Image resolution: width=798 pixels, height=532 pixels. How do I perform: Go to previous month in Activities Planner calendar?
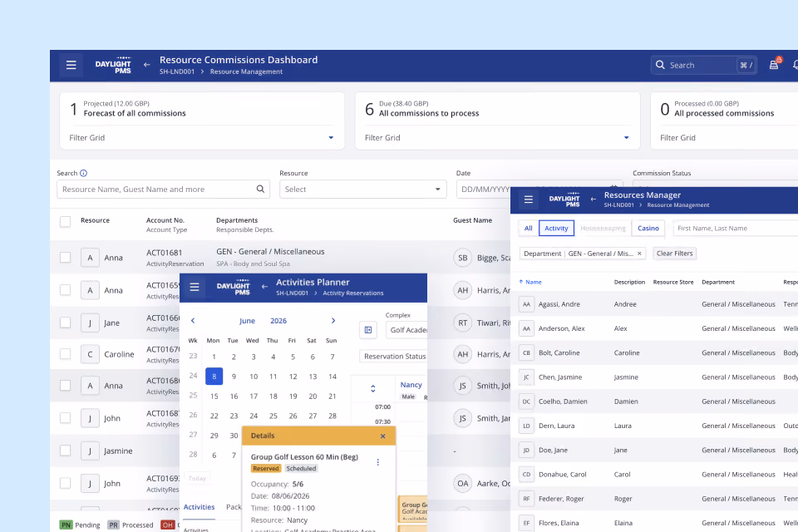click(193, 321)
